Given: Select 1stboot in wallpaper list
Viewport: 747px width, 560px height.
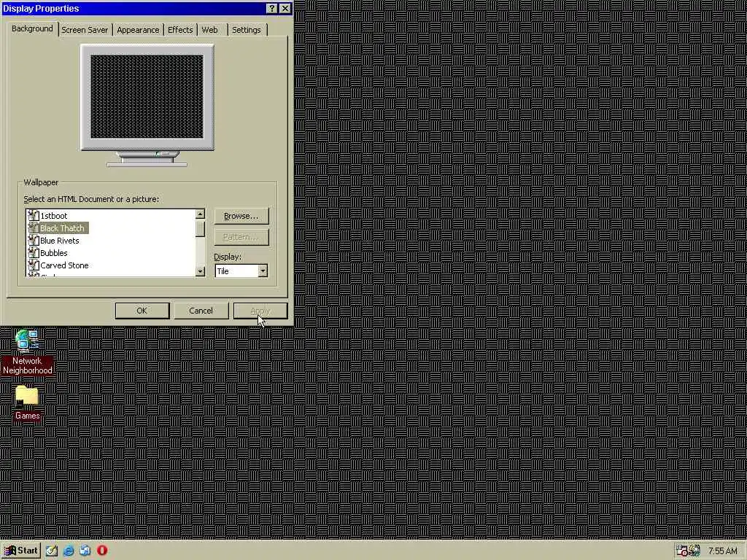Looking at the screenshot, I should [x=53, y=216].
